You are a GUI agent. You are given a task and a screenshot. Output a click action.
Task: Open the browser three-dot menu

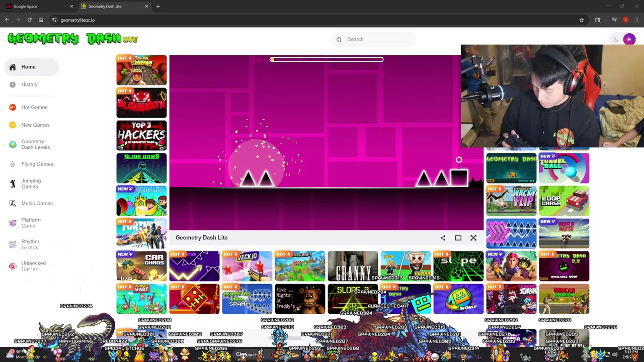point(637,20)
